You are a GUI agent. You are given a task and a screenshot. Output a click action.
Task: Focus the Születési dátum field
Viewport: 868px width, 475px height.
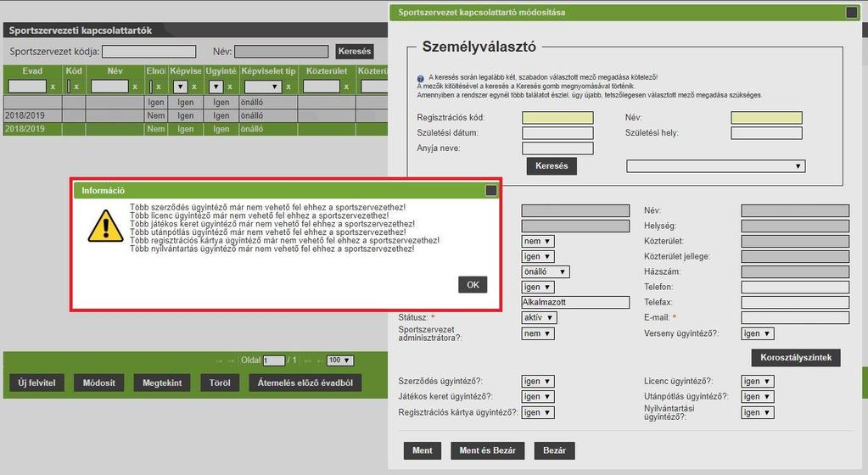coord(557,133)
